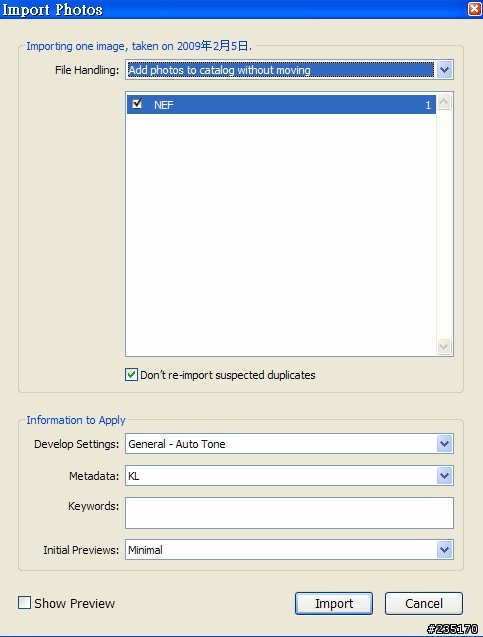Click inside the Keywords text field
This screenshot has height=637, width=483.
[x=289, y=513]
